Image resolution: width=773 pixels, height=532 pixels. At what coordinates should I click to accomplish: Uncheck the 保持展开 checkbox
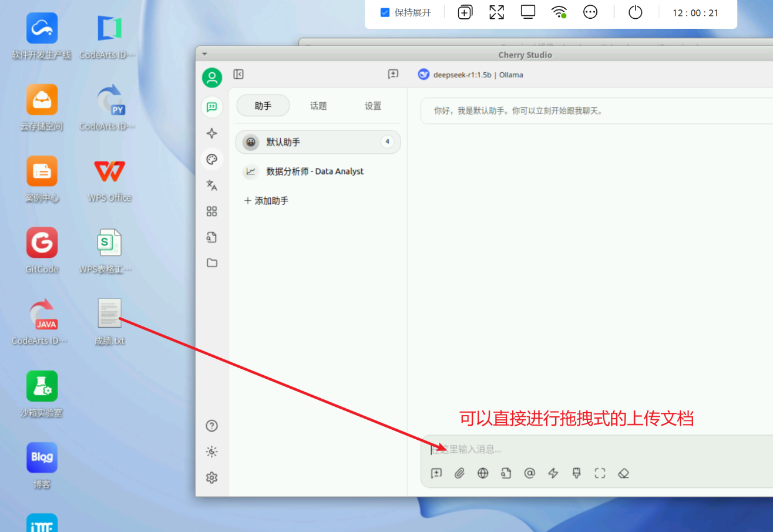coord(385,12)
